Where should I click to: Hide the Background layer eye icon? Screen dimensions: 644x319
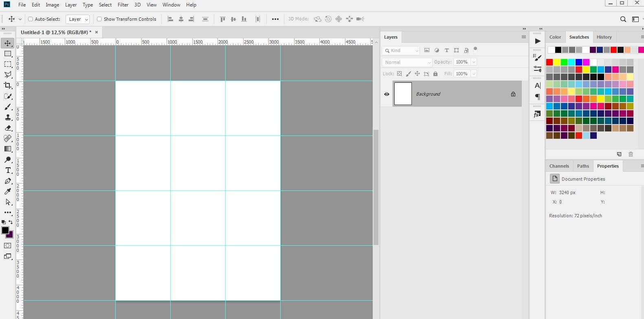click(x=387, y=94)
